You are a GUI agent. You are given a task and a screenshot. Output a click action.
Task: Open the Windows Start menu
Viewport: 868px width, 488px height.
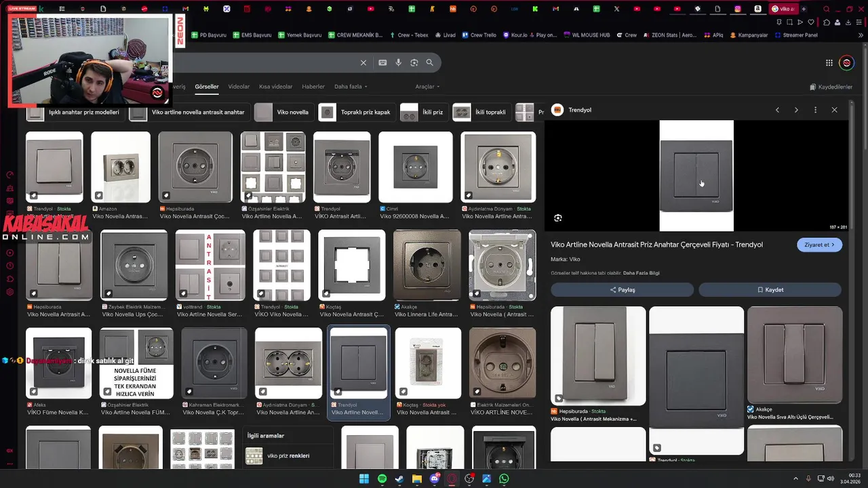pyautogui.click(x=364, y=479)
